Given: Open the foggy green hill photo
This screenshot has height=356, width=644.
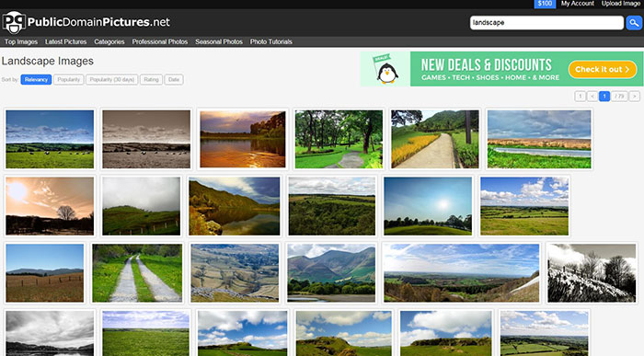Looking at the screenshot, I should tap(141, 206).
